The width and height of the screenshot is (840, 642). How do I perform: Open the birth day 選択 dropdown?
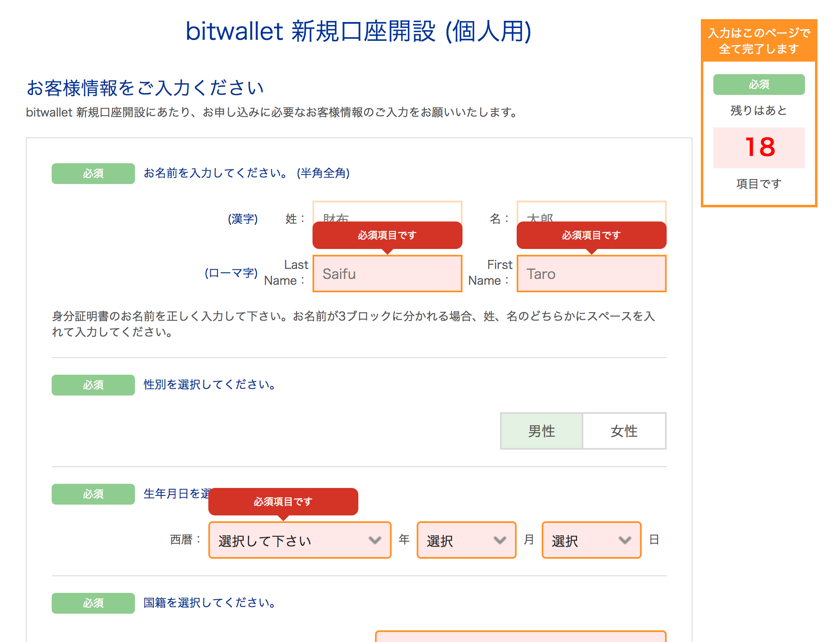tap(591, 540)
